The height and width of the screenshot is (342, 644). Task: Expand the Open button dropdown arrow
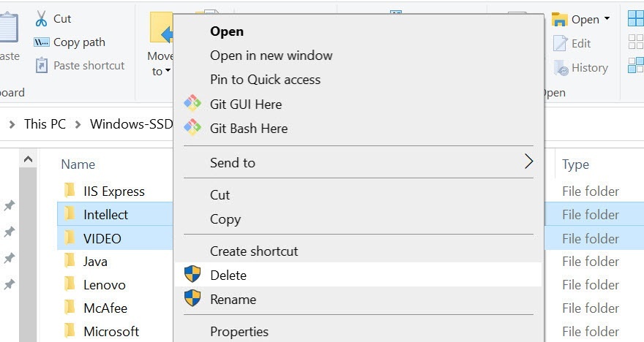[607, 20]
